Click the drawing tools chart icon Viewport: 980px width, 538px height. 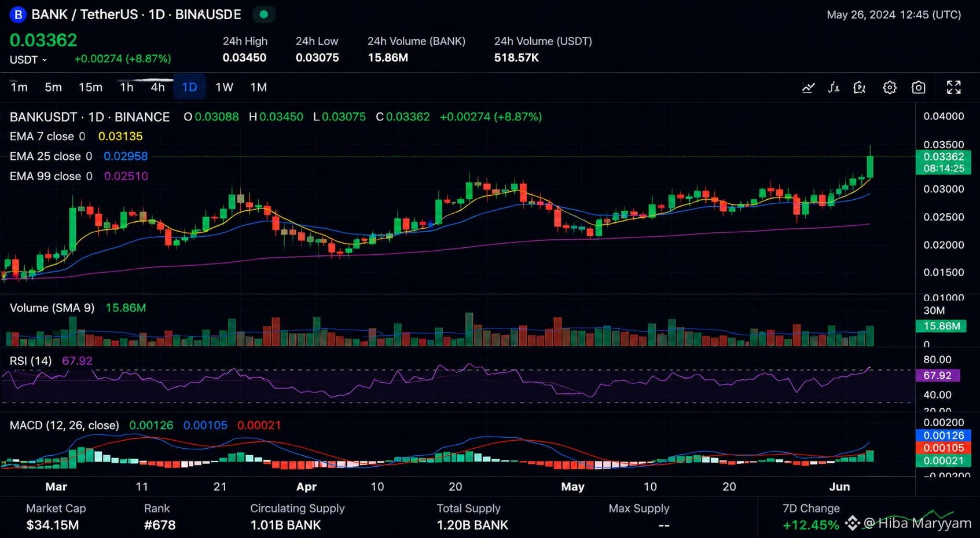[x=860, y=87]
